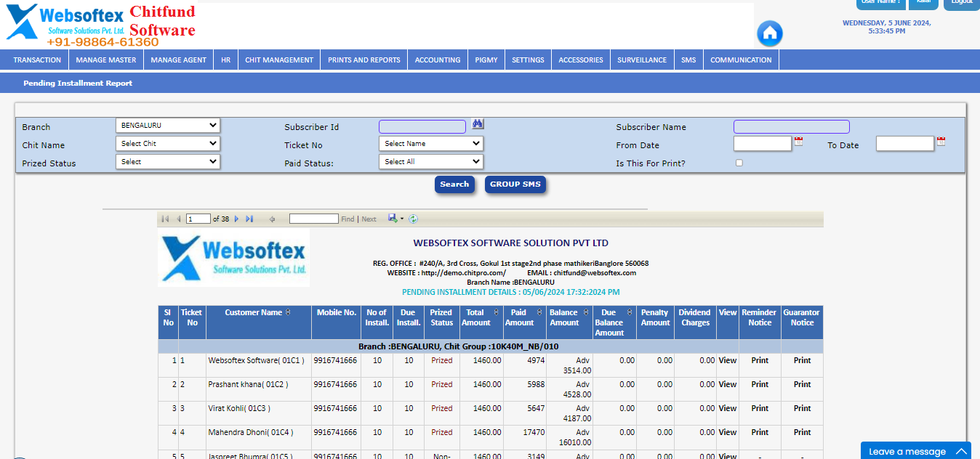Click Next link in report toolbar
The height and width of the screenshot is (459, 980).
(x=369, y=219)
